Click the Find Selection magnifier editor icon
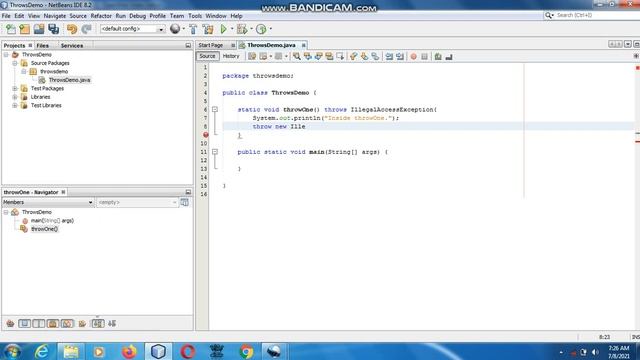Viewport: 640px width, 360px height. point(297,56)
